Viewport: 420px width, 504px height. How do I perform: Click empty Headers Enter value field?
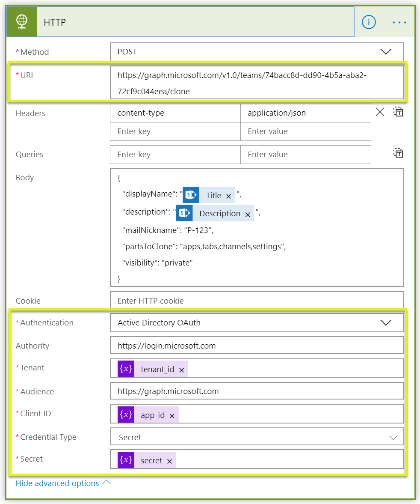click(306, 131)
